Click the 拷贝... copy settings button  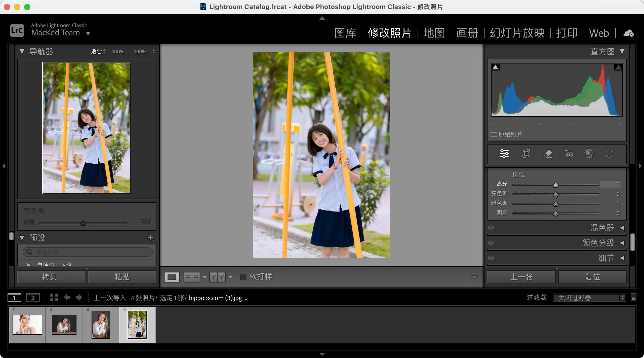[x=51, y=277]
